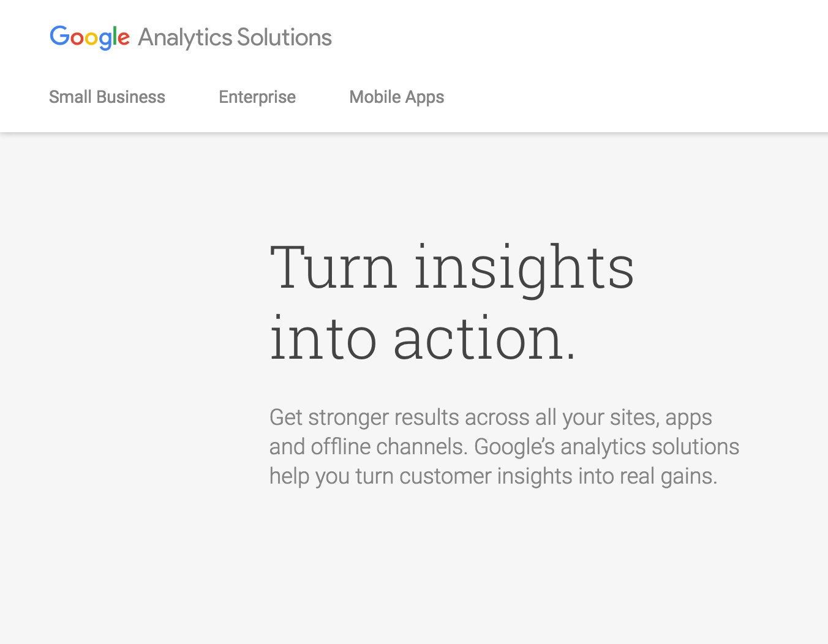Open the Small Business navigation item
This screenshot has width=828, height=644.
[107, 97]
